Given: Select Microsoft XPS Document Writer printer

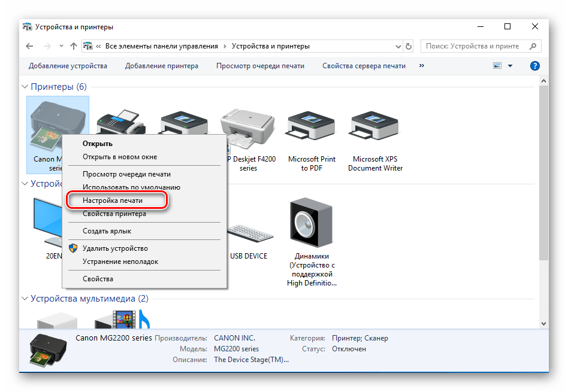Looking at the screenshot, I should pyautogui.click(x=375, y=128).
